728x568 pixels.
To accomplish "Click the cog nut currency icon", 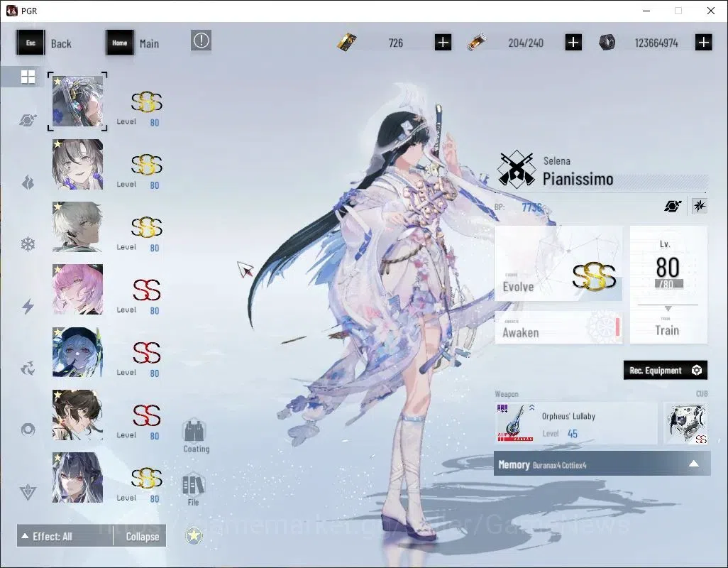I will [607, 43].
